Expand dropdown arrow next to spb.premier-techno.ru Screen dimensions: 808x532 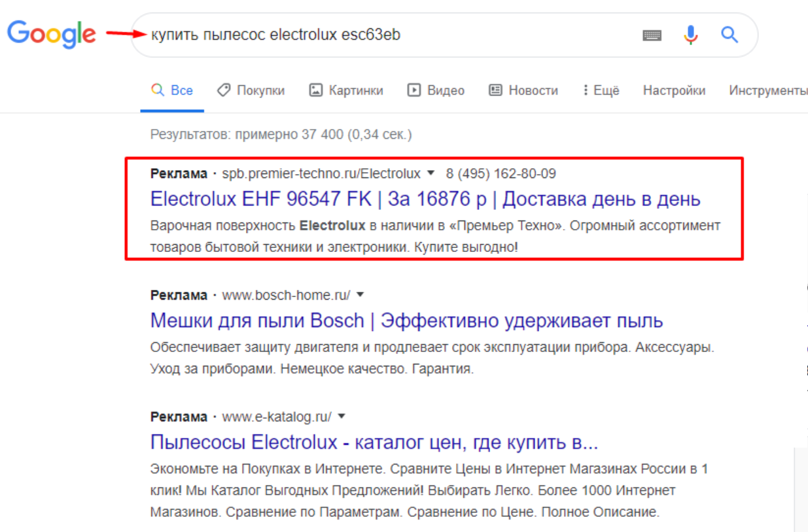[x=430, y=174]
